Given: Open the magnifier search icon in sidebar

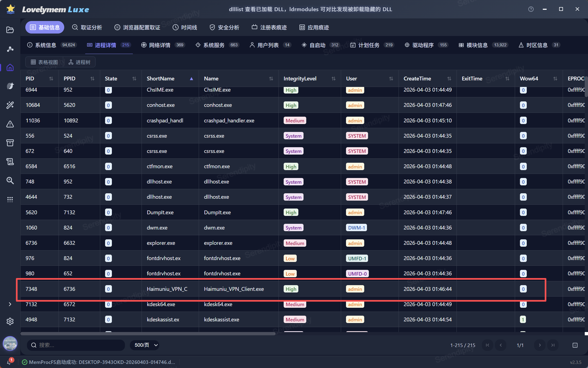Looking at the screenshot, I should (x=10, y=180).
